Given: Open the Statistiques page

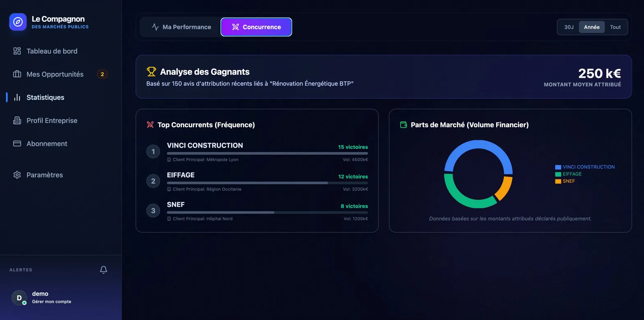Looking at the screenshot, I should click(61, 97).
